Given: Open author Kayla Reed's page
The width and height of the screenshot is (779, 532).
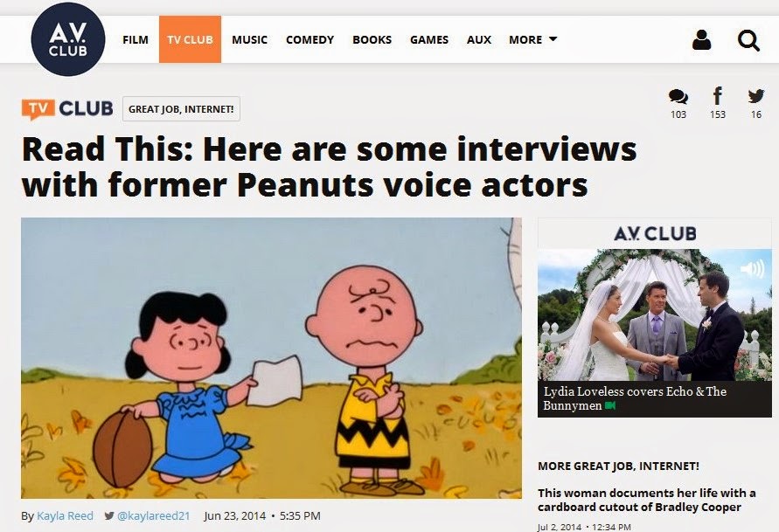Looking at the screenshot, I should point(65,515).
